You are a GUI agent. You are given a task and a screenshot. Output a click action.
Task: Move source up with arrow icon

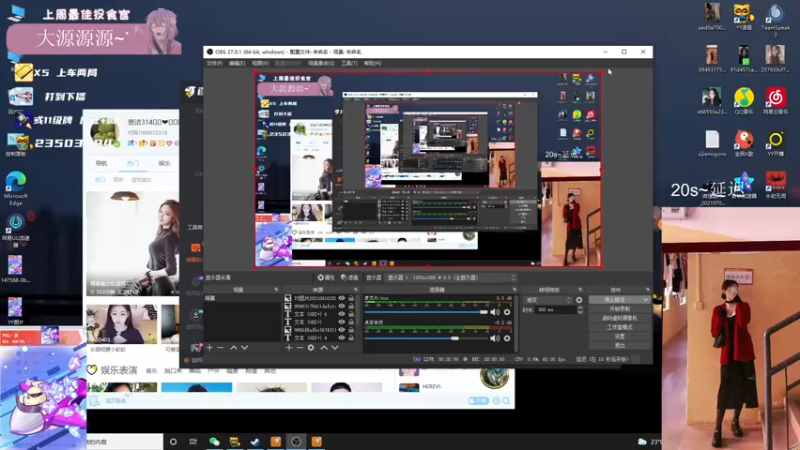pos(323,347)
